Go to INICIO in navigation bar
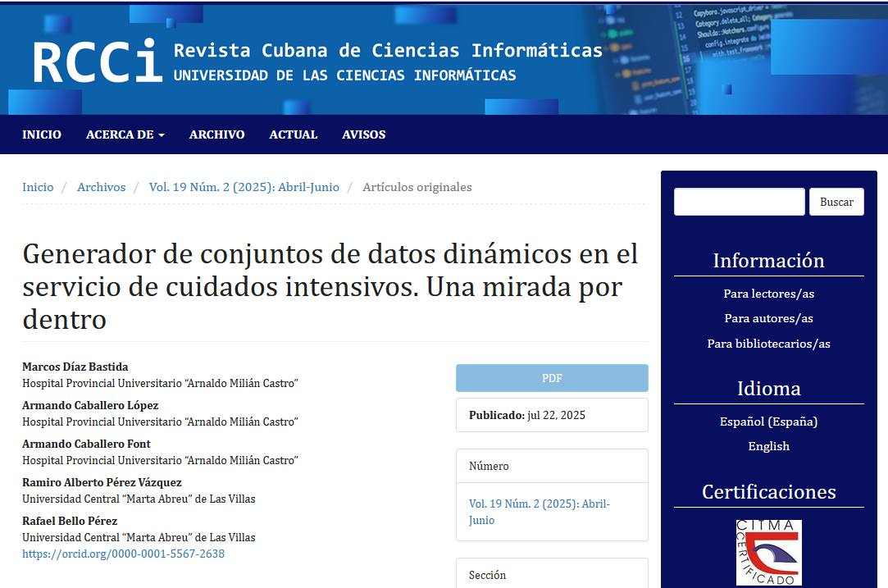Screen dimensions: 888x588 [42, 134]
